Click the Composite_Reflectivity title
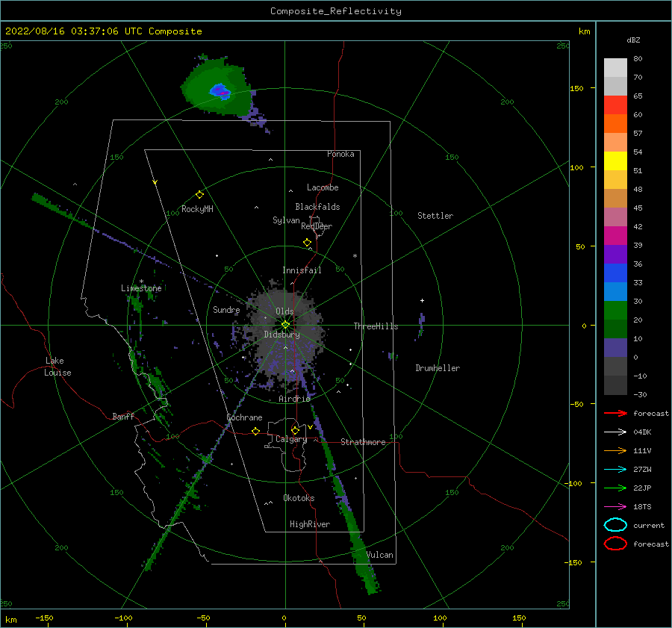The height and width of the screenshot is (628, 672). click(336, 11)
